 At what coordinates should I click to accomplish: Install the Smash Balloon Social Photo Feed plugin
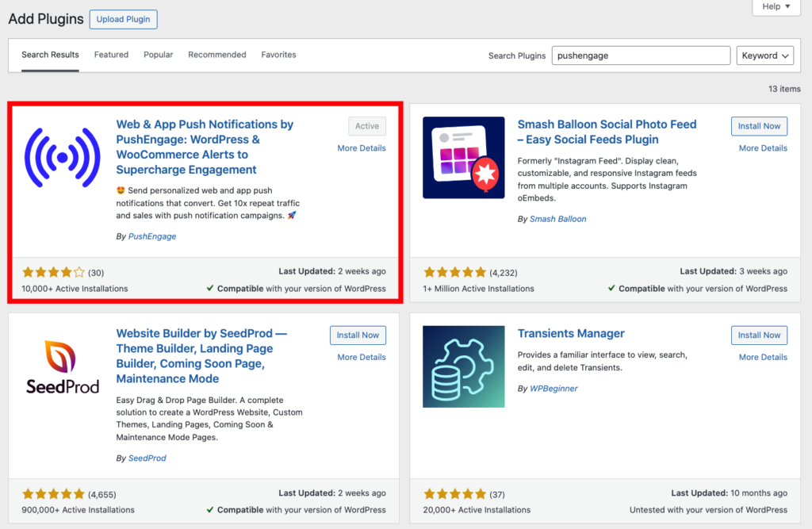(x=759, y=126)
